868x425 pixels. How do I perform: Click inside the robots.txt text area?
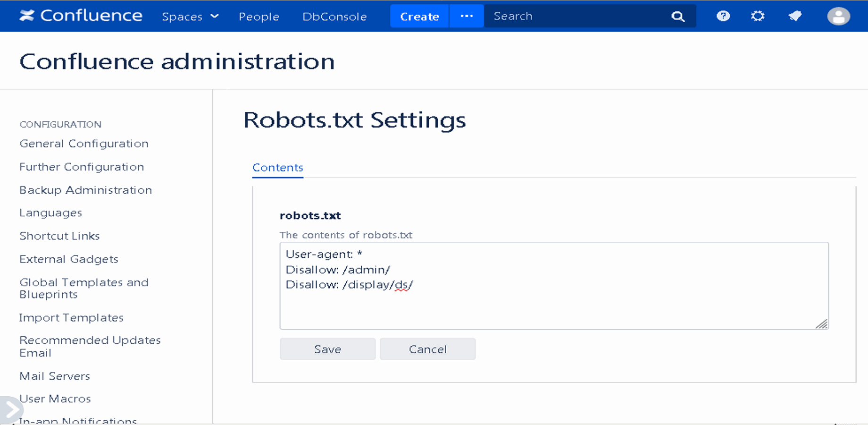coord(554,286)
